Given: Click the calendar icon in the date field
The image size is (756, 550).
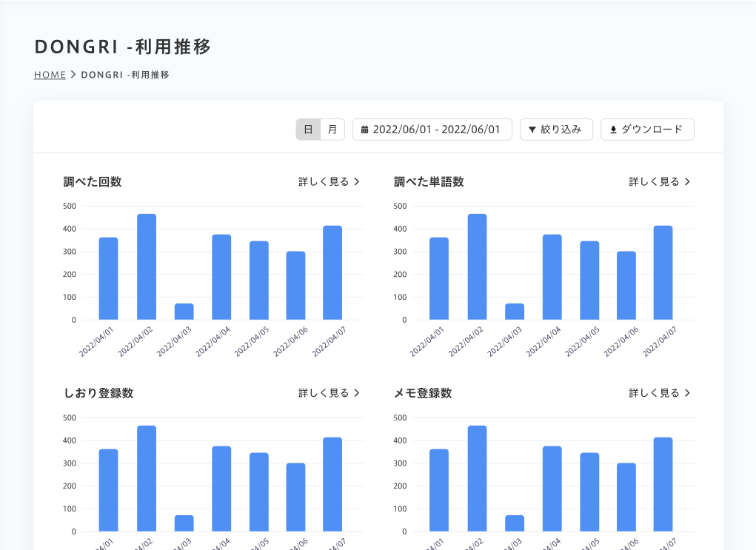Looking at the screenshot, I should (x=364, y=130).
